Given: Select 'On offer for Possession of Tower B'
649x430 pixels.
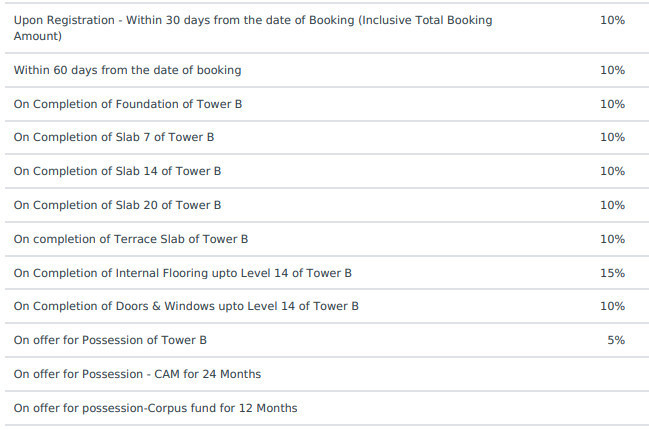Looking at the screenshot, I should click(110, 341).
